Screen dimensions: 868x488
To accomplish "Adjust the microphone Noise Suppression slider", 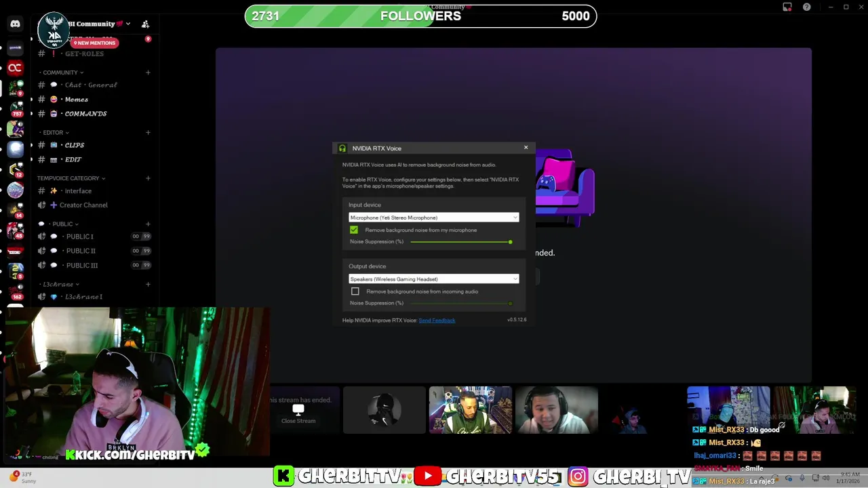I will pyautogui.click(x=461, y=242).
